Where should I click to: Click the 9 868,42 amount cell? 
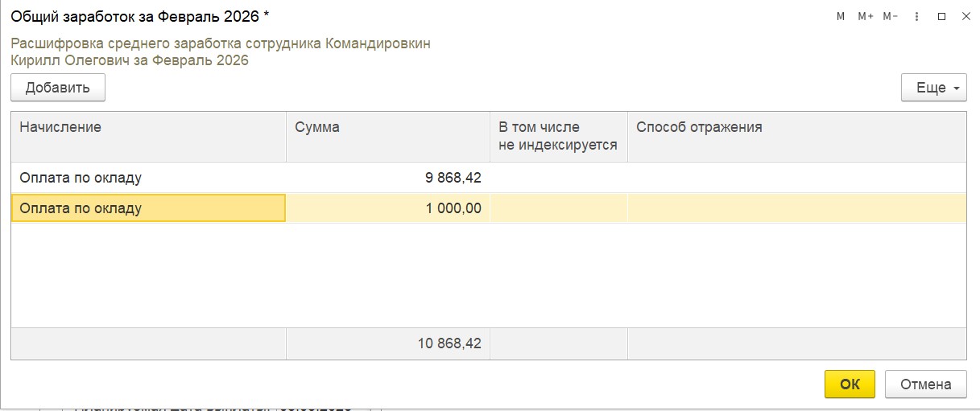click(387, 178)
